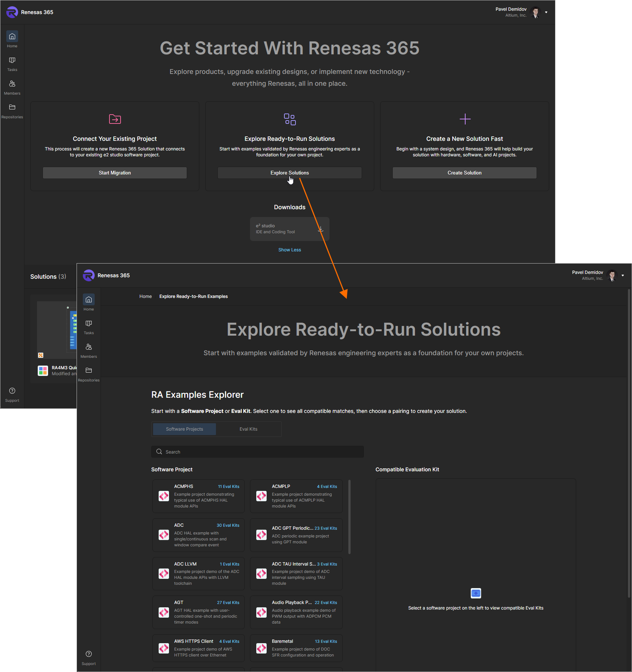Click the ACMPLP project icon
Image resolution: width=632 pixels, height=672 pixels.
point(261,496)
